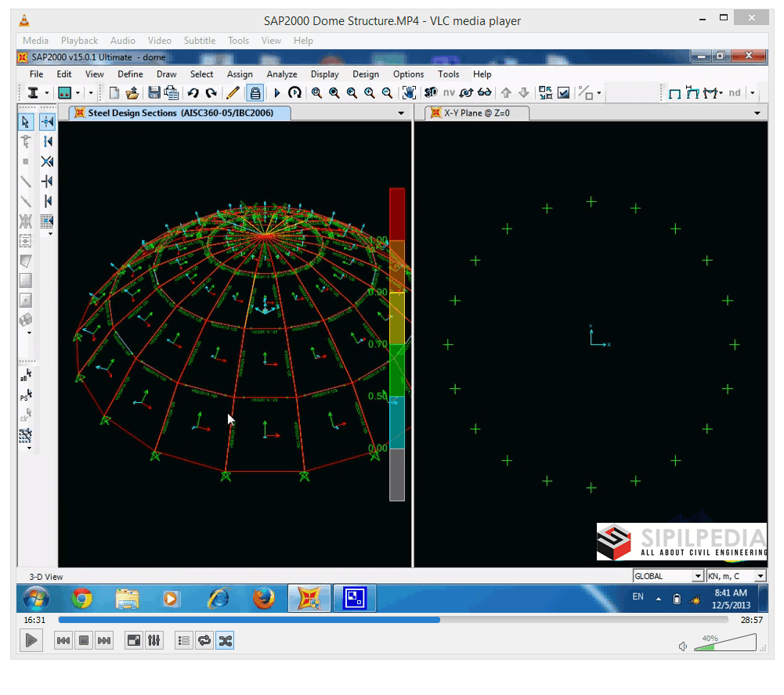Click the Set 3D view icon
The height and width of the screenshot is (695, 784).
click(431, 93)
